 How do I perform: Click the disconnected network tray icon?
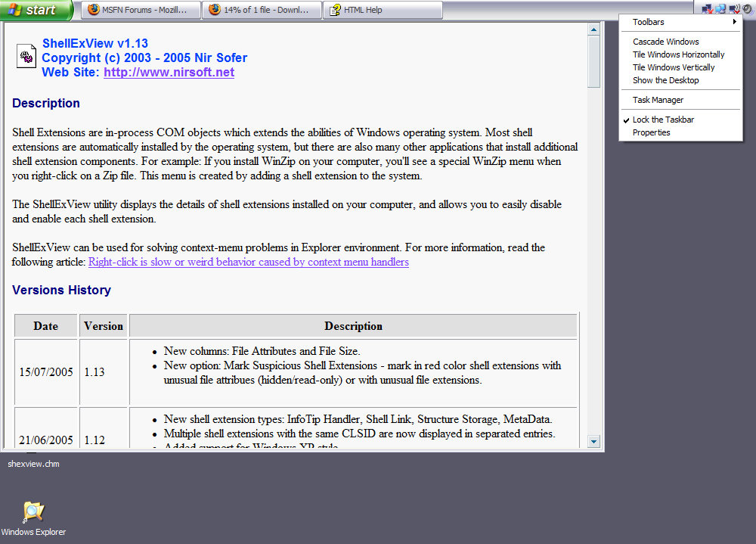click(x=708, y=8)
